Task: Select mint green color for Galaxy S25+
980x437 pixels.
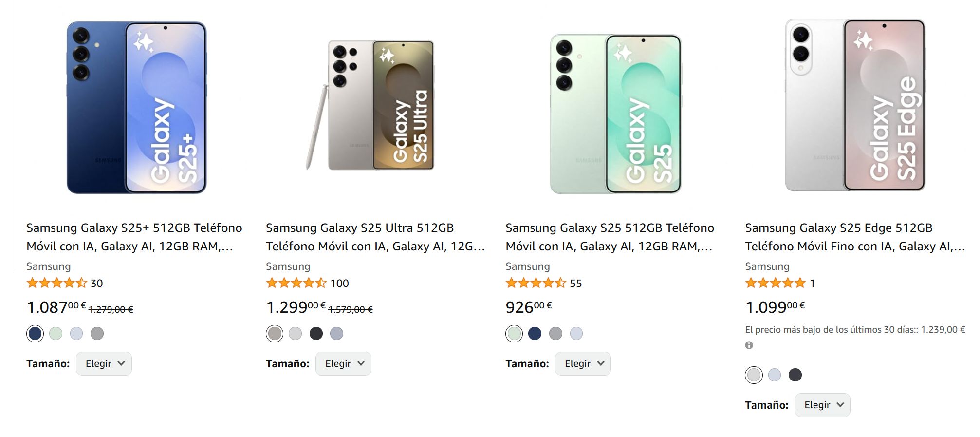Action: (x=56, y=334)
